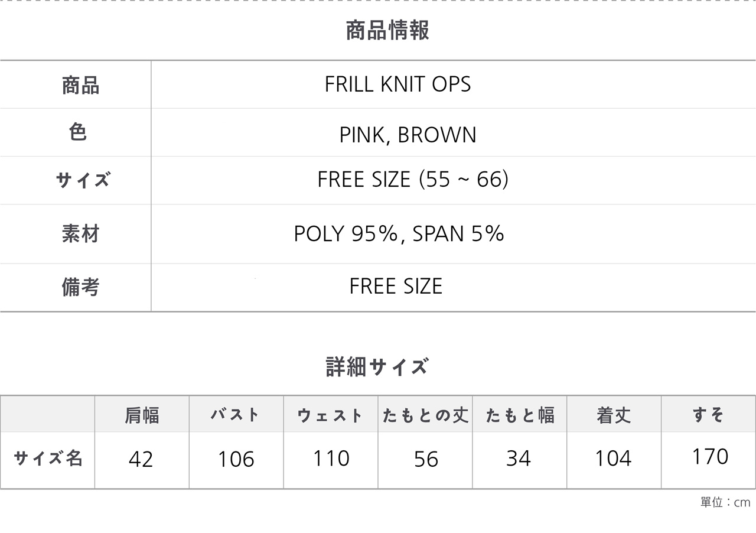Click the 備考 FREE SIZE value

click(x=396, y=287)
